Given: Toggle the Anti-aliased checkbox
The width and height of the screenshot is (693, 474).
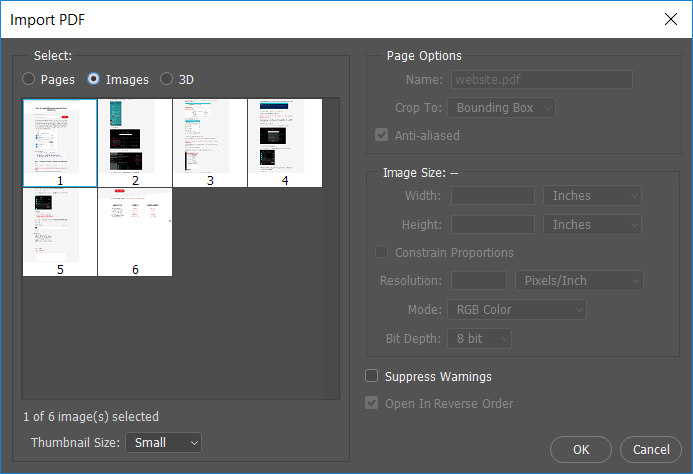Looking at the screenshot, I should 381,135.
